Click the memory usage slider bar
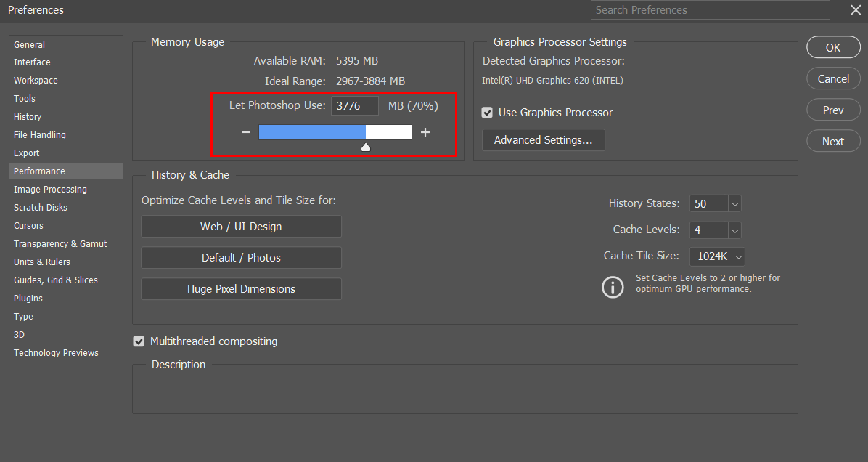Screen dimensions: 868x462 click(x=335, y=132)
